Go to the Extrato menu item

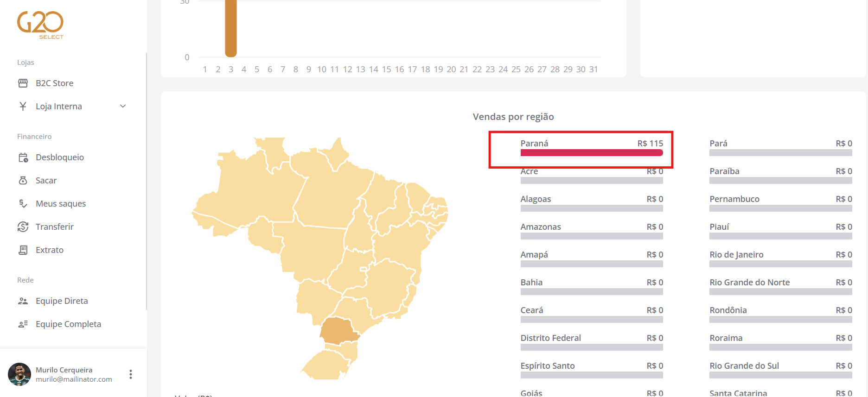click(50, 250)
